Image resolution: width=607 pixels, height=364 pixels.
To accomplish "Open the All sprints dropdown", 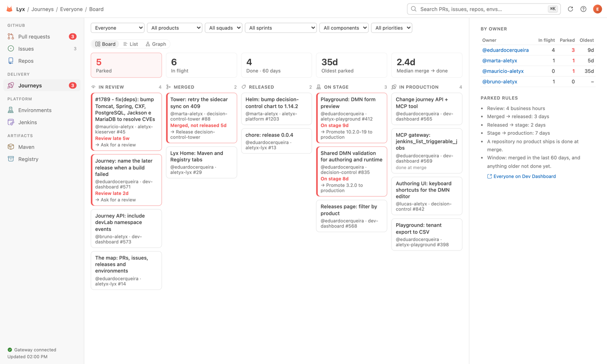I will coord(281,28).
